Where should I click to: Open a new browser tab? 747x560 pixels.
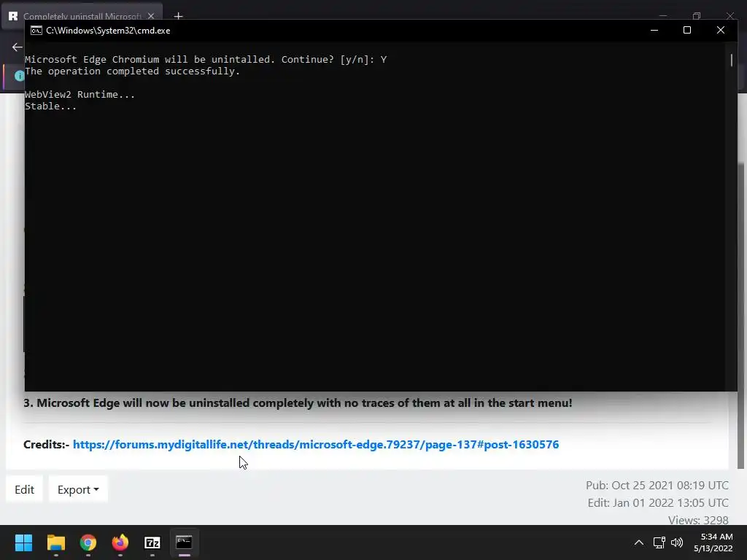178,16
